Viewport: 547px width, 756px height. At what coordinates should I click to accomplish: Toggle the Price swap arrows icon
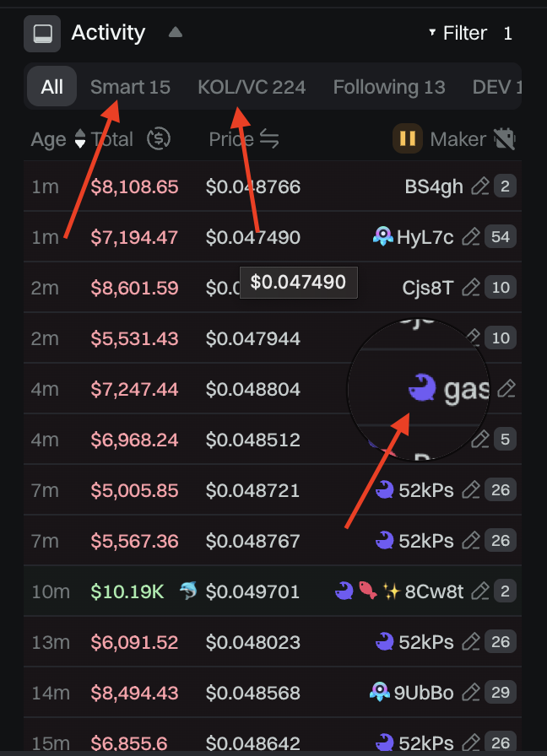(x=269, y=139)
